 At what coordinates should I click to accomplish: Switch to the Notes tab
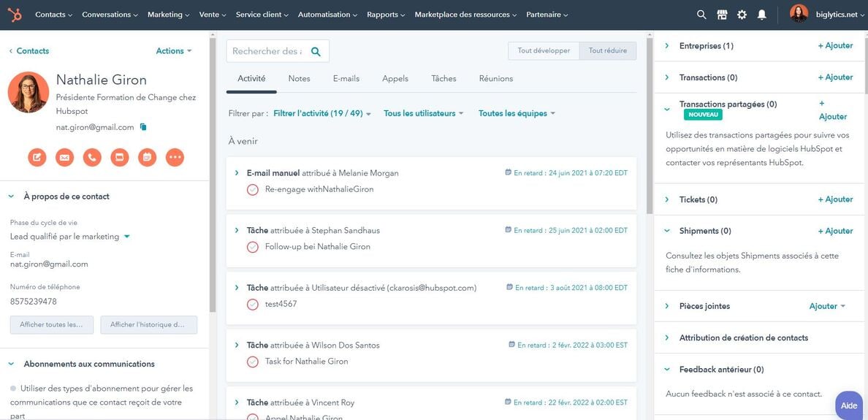coord(299,79)
